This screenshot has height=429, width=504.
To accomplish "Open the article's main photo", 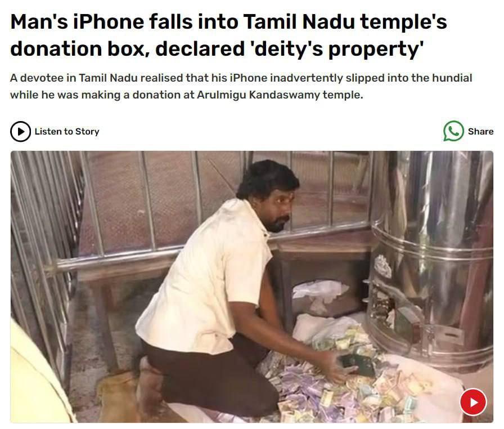I will (x=251, y=287).
